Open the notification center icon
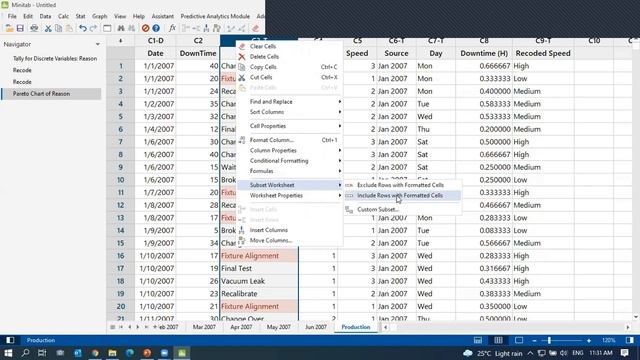 (625, 353)
